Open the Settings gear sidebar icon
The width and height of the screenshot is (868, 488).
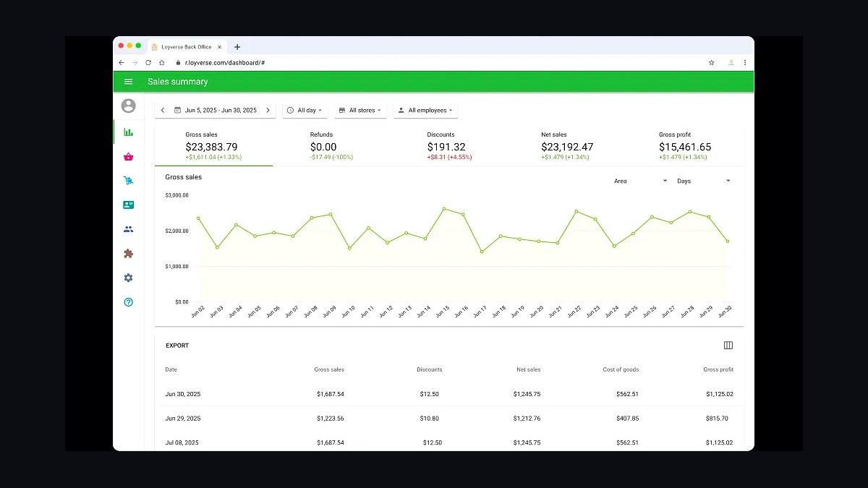coord(129,278)
